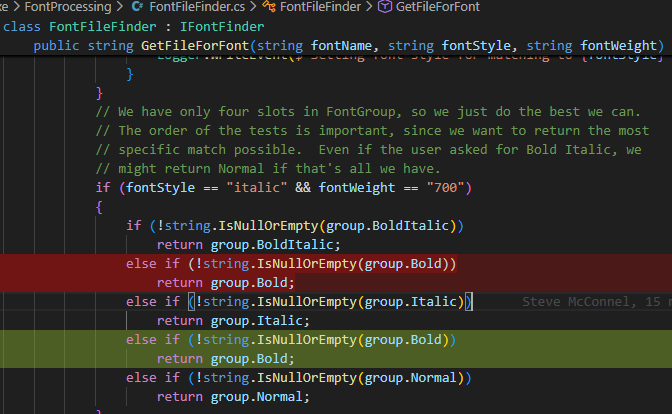
Task: Expand the FontFileFinder class breadcrumb
Action: (322, 7)
